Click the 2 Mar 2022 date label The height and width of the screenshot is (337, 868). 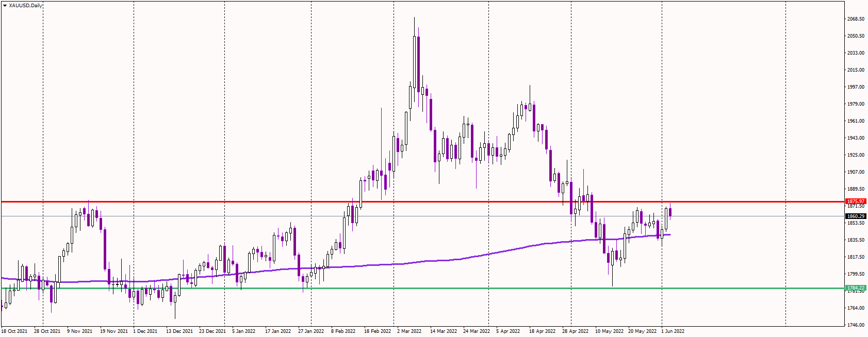tap(409, 331)
